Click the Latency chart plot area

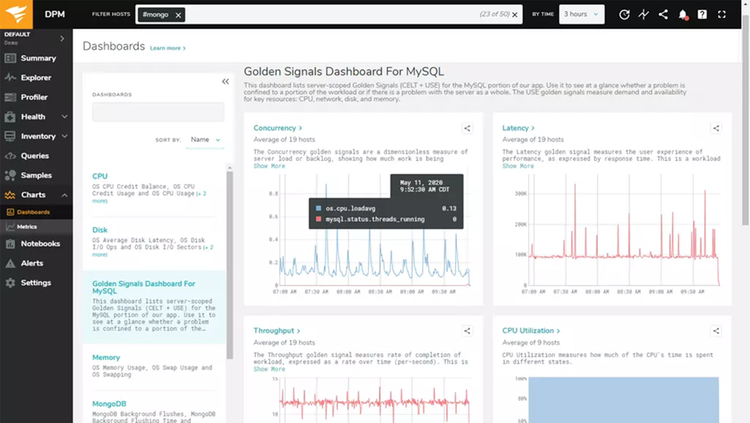pos(624,230)
